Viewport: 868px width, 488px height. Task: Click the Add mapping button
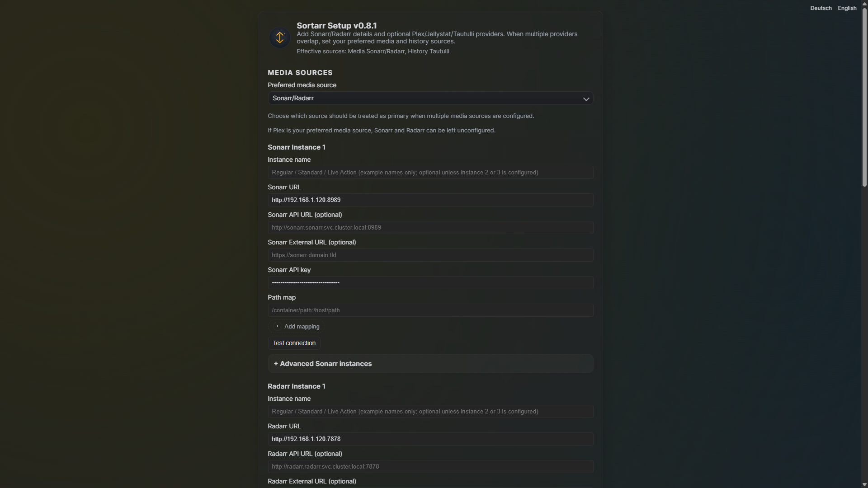[x=297, y=326]
